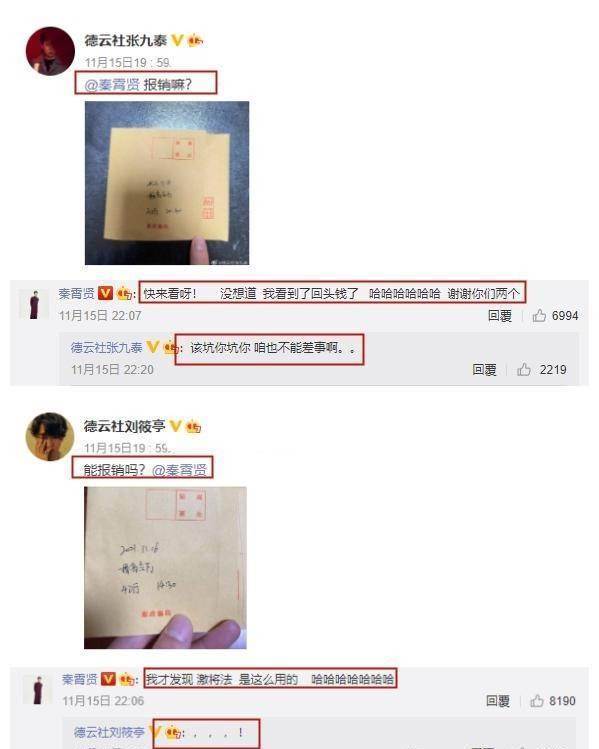Enlarge 刘筱亭's envelope photo
Viewport: 599px width, 749px height.
165,567
